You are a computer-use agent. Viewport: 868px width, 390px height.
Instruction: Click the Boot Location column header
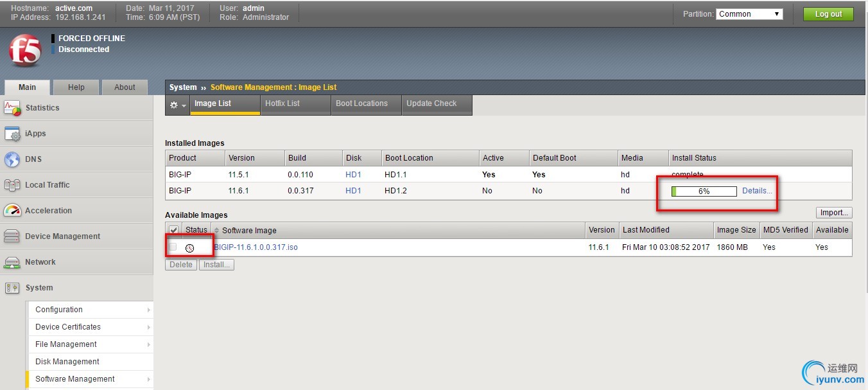coord(430,158)
